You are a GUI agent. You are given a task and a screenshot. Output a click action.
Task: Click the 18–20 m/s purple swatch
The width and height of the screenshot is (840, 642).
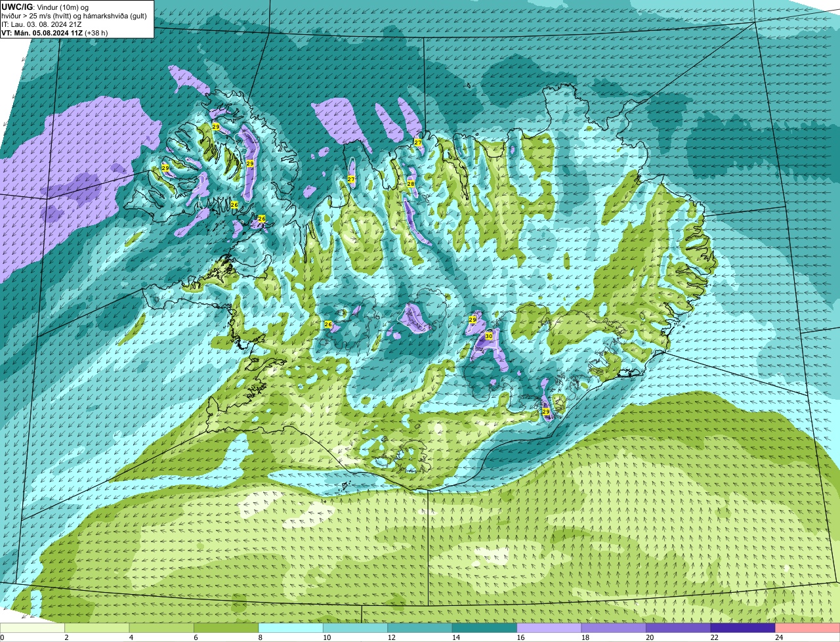tap(614, 628)
